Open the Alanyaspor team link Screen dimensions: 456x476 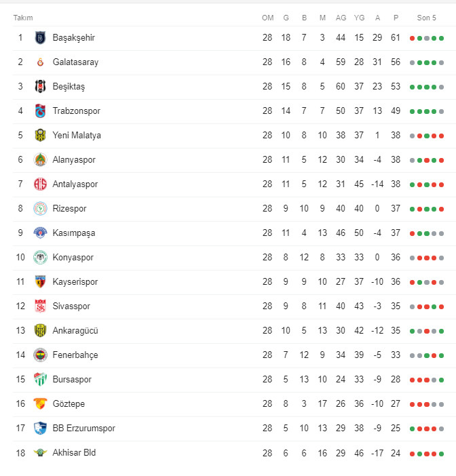point(74,160)
